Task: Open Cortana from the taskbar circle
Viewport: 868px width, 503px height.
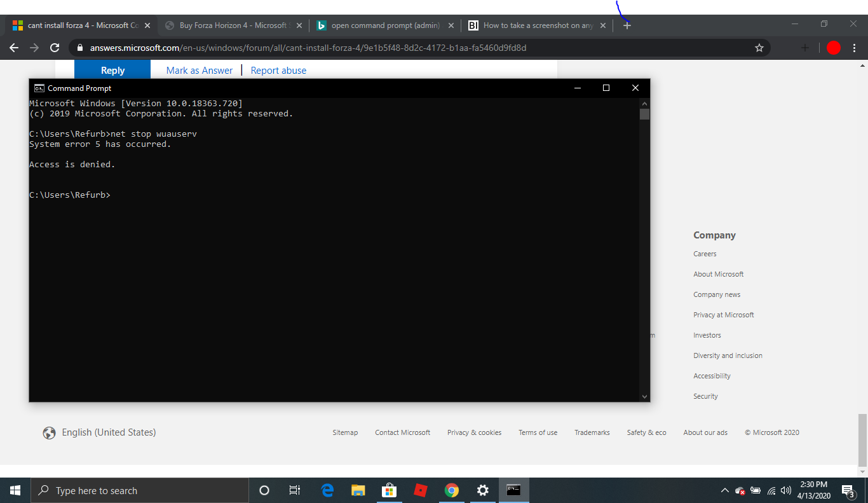Action: point(264,490)
